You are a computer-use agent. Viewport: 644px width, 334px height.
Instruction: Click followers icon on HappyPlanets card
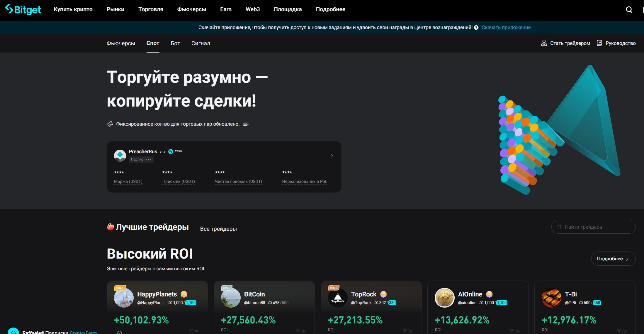coord(170,303)
